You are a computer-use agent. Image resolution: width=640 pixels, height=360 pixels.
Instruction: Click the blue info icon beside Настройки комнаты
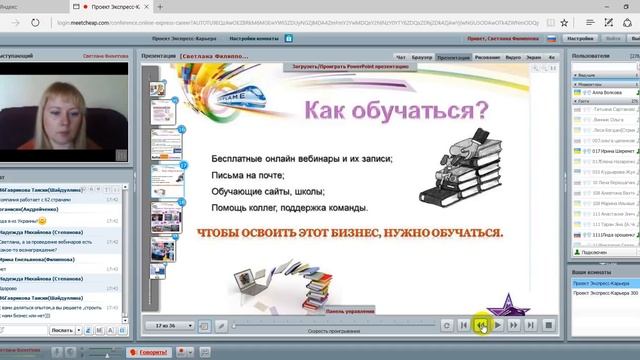[289, 38]
